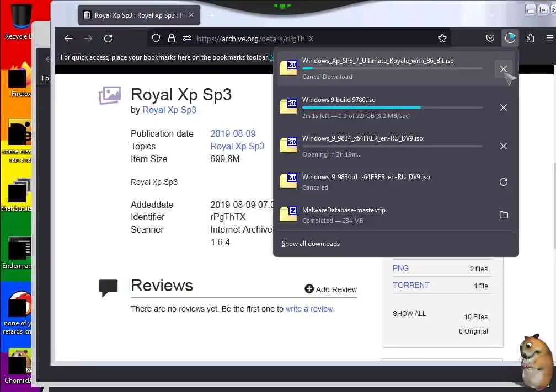Cancel the Windows 9 build 9780.iso download
556x392 pixels.
point(504,108)
